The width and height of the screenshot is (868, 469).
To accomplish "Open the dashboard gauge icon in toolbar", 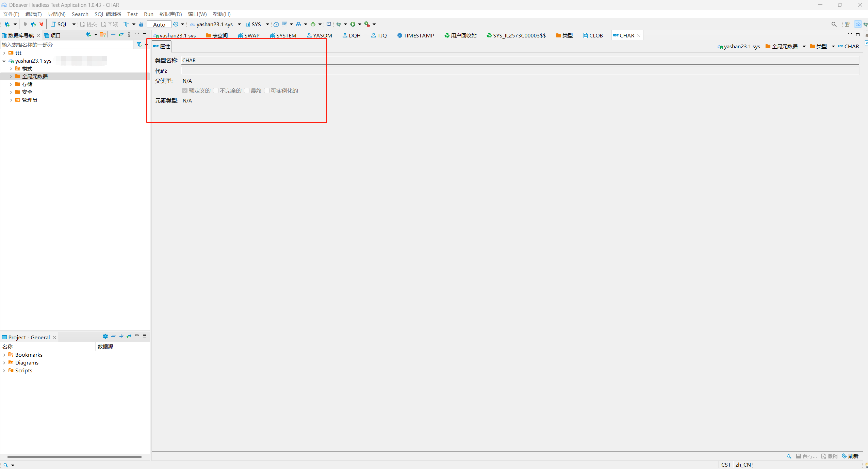I will [x=276, y=24].
